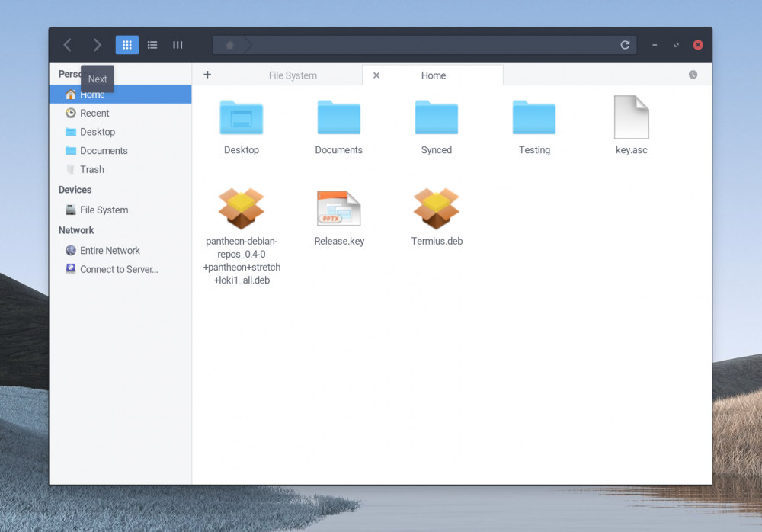Image resolution: width=762 pixels, height=532 pixels.
Task: Select the Termius.deb package file
Action: [x=437, y=210]
